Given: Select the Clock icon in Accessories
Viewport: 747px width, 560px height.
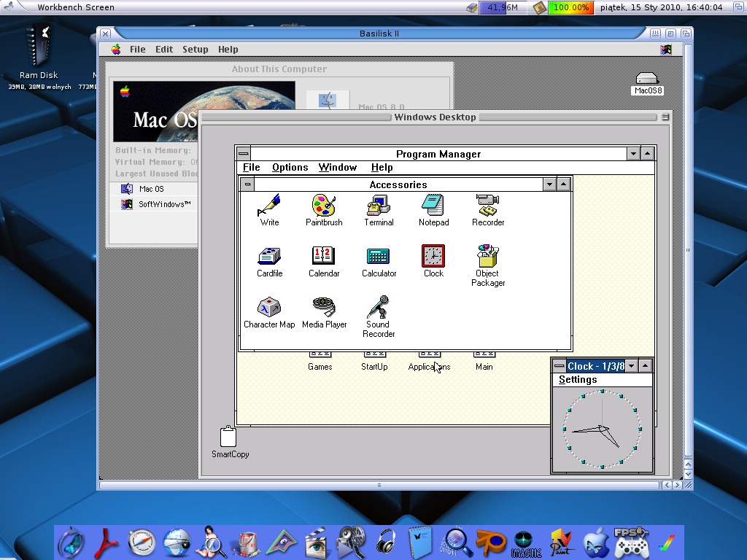Looking at the screenshot, I should point(433,261).
